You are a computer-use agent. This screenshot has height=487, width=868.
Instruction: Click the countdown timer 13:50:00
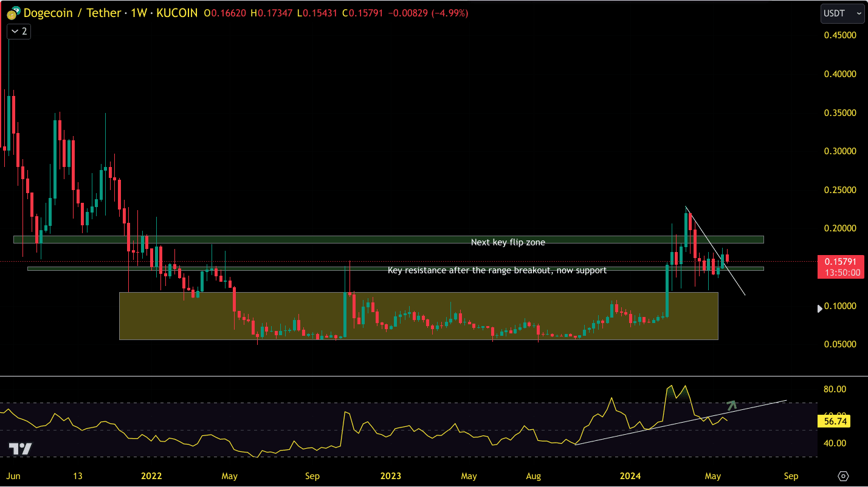click(x=842, y=273)
